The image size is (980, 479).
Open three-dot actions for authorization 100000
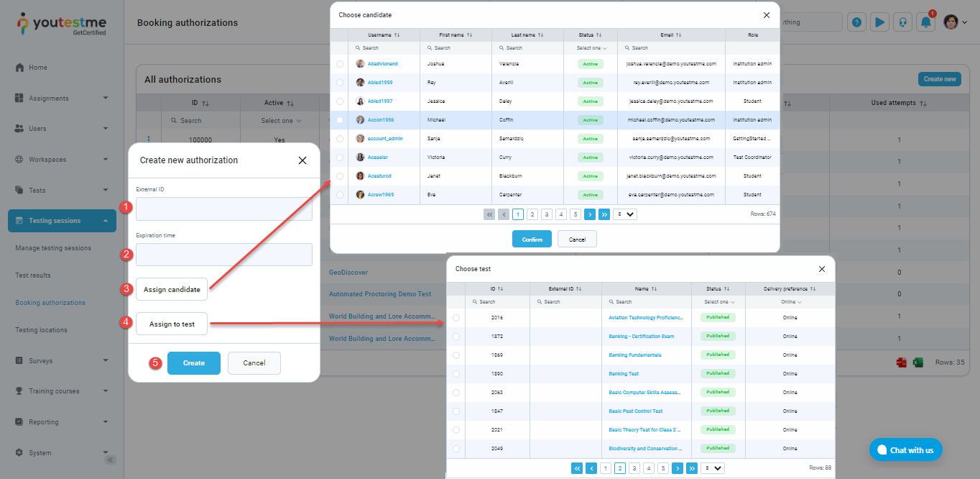pos(149,140)
